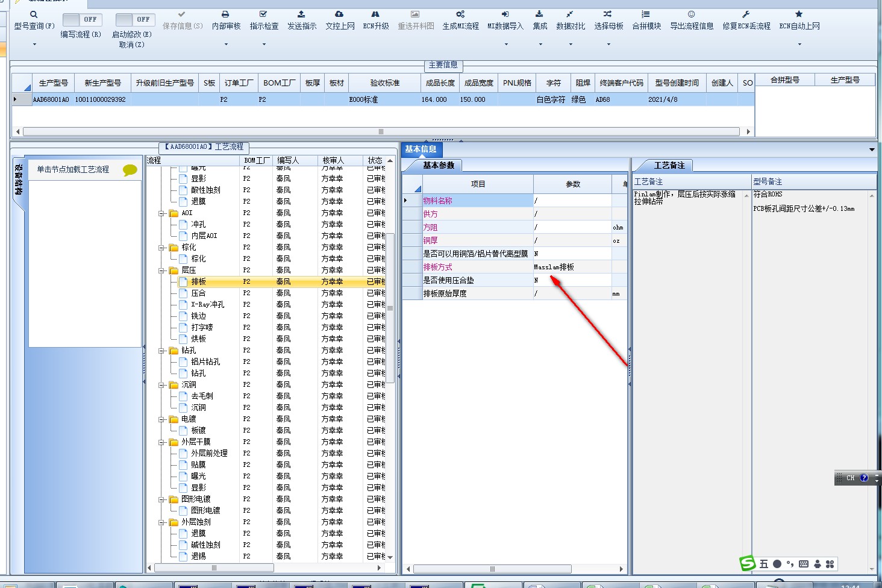The height and width of the screenshot is (588, 882).
Task: Open 型号查询 search tool
Action: coord(34,20)
